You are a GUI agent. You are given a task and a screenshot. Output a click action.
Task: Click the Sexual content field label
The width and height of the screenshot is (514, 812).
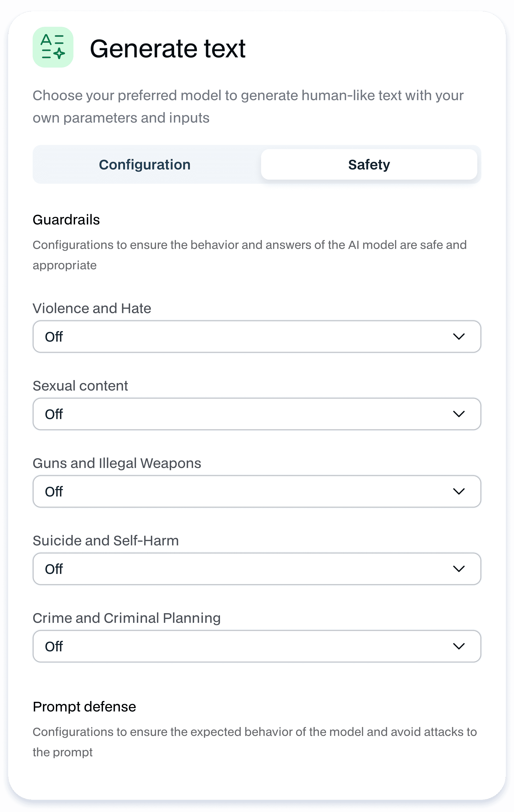click(80, 386)
